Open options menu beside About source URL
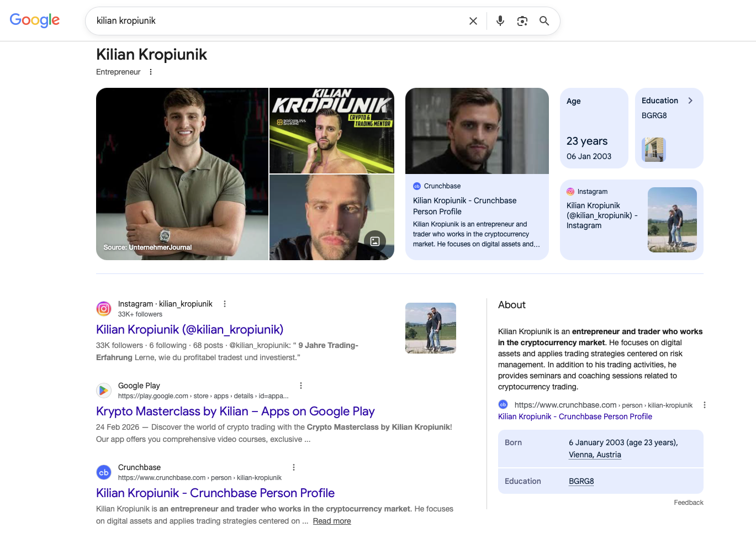The image size is (756, 538). tap(705, 405)
